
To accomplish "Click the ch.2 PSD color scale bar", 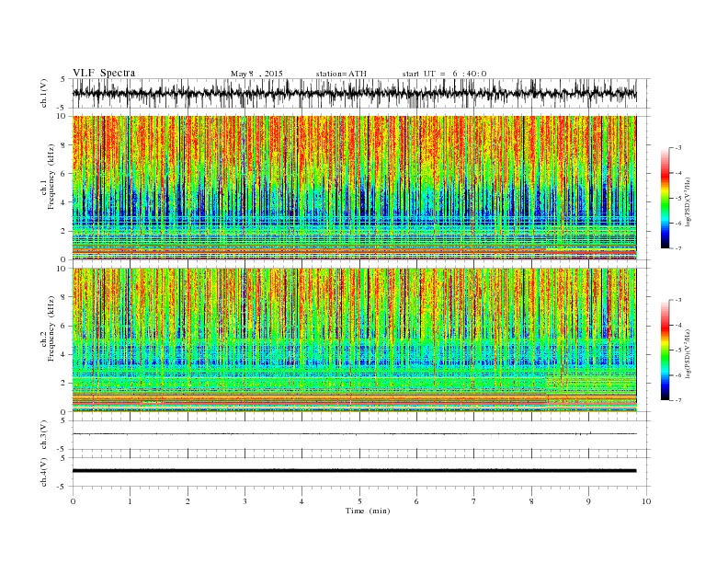I will [x=665, y=350].
